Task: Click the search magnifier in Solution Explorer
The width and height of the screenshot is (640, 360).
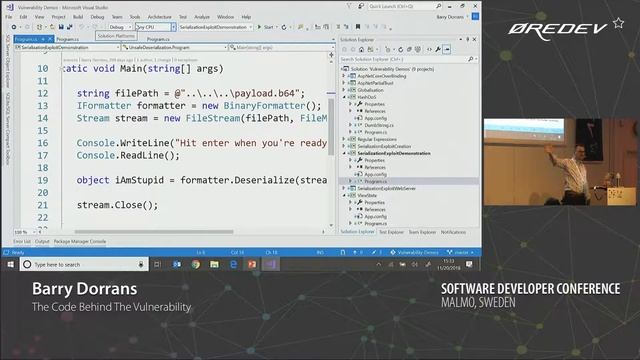Action: pos(471,59)
